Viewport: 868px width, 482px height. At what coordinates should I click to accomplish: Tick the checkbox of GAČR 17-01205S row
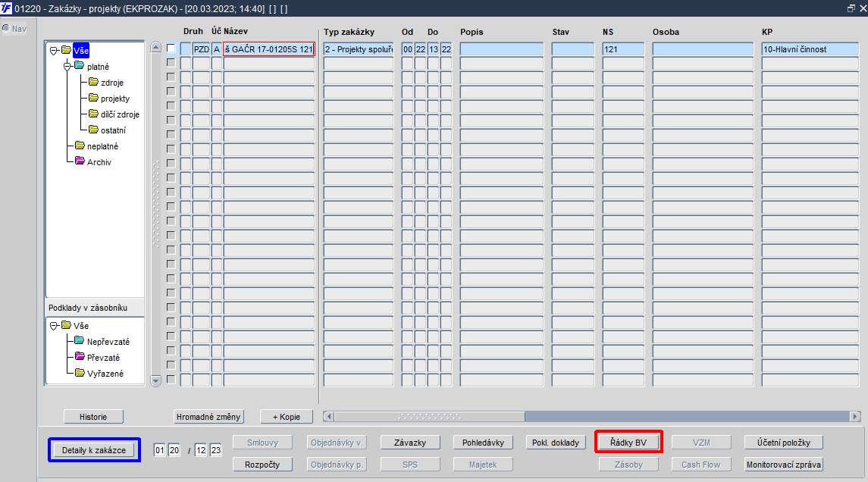click(x=171, y=49)
